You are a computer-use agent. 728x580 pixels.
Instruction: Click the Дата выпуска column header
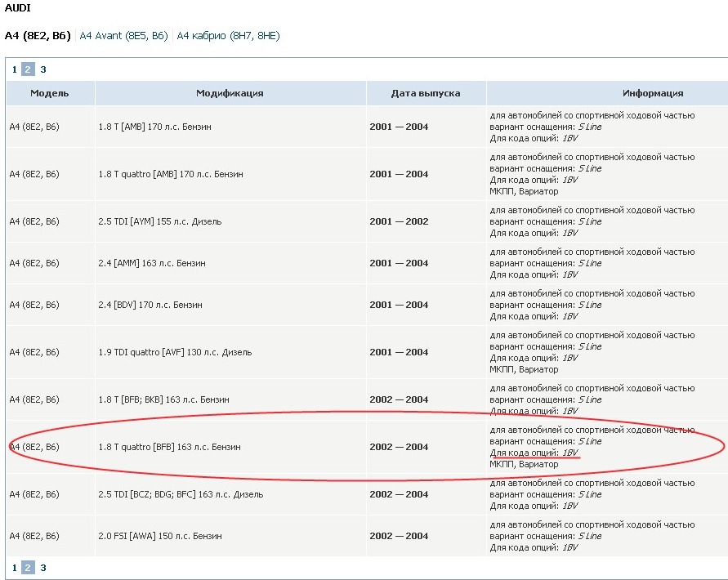[426, 93]
